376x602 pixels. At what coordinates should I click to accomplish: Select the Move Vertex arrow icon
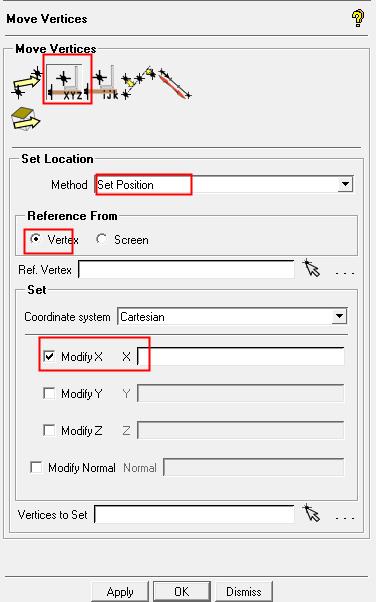coord(26,83)
